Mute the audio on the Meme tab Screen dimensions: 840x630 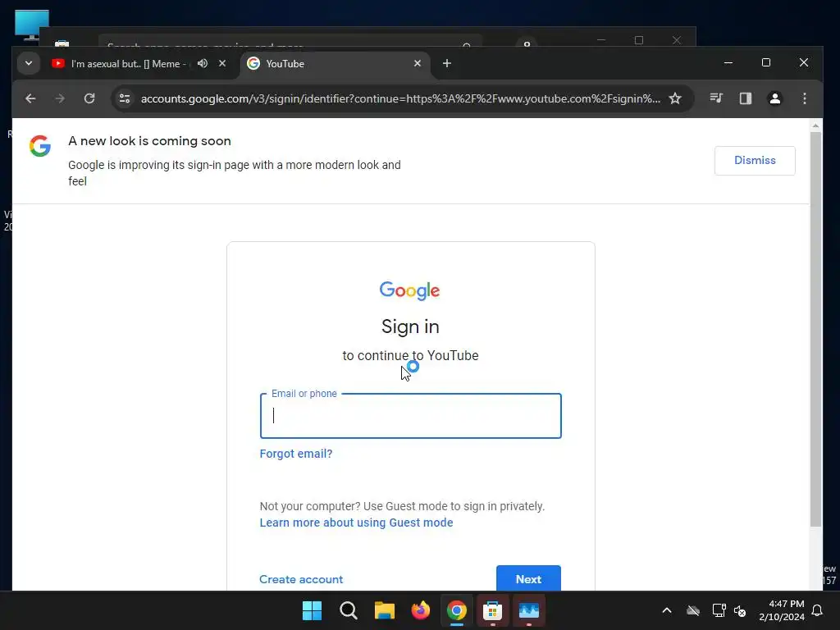pos(203,63)
